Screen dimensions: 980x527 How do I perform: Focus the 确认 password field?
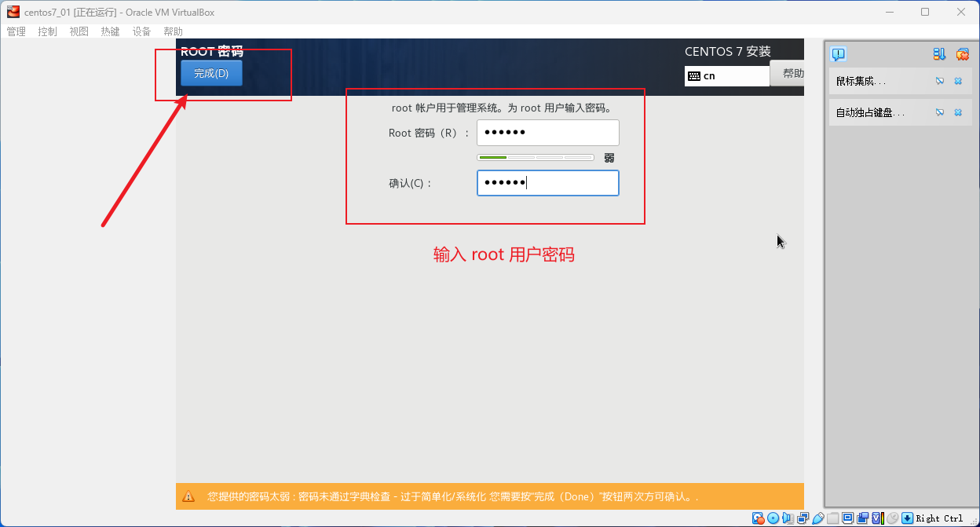(548, 183)
